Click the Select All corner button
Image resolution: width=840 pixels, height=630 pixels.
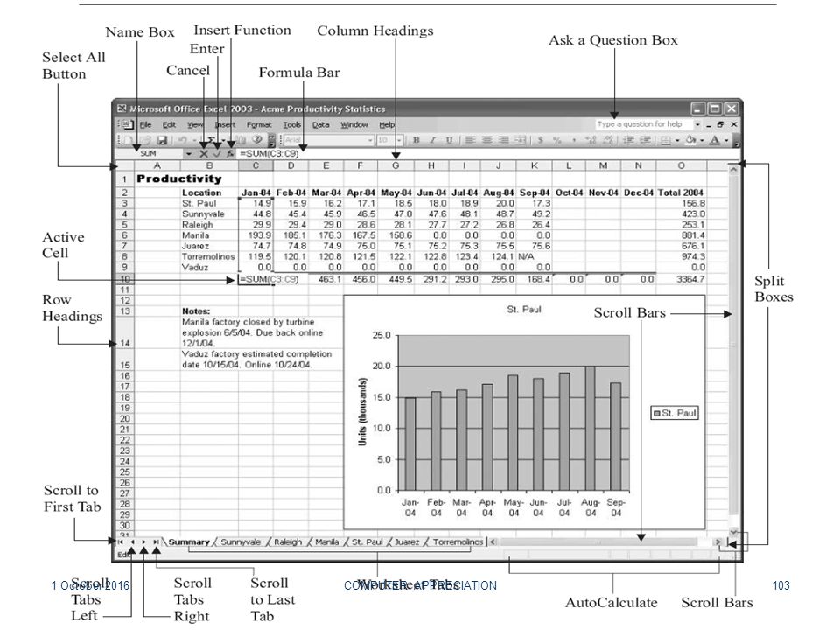pos(124,166)
